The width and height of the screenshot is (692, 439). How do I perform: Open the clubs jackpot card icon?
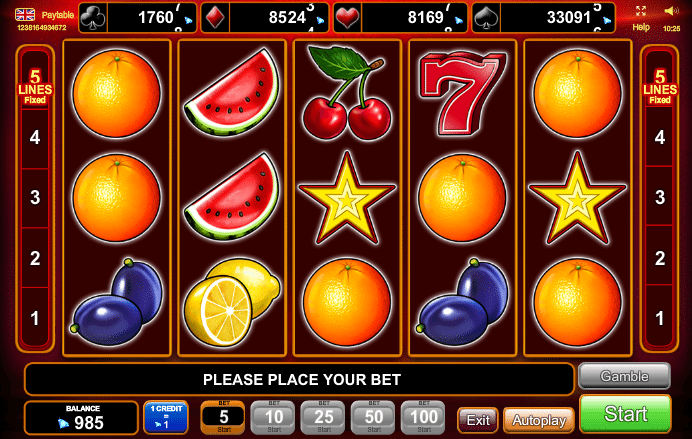point(93,18)
